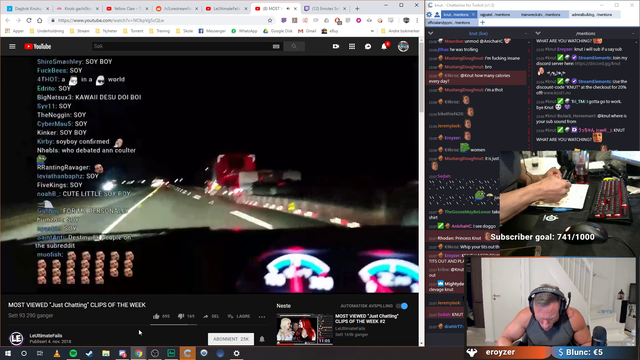
Task: Click the YouTube search magnifier button
Action: click(294, 47)
